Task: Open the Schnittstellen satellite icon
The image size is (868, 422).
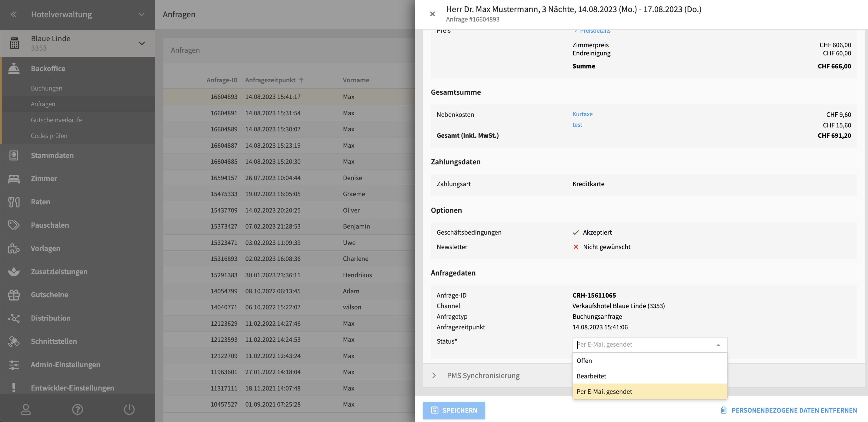Action: pos(14,341)
